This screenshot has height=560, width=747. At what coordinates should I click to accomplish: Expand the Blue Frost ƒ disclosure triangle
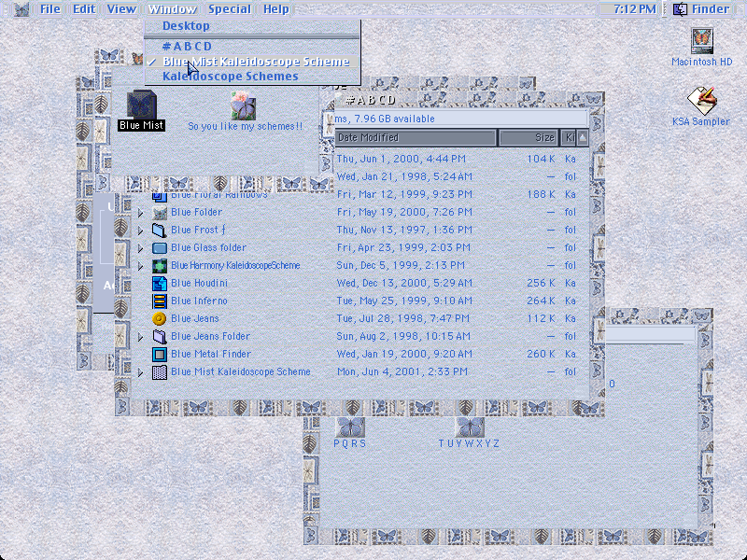click(x=141, y=231)
